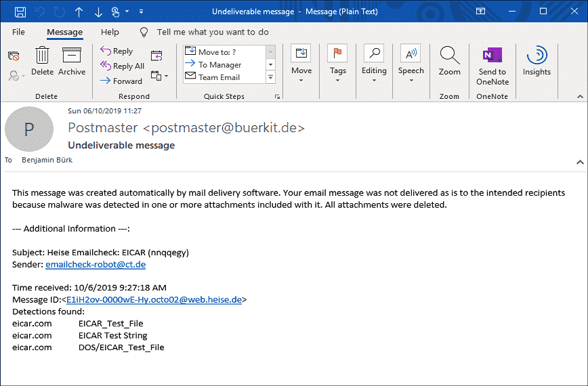Collapse the message header chevron
This screenshot has width=588, height=386.
coord(580,163)
